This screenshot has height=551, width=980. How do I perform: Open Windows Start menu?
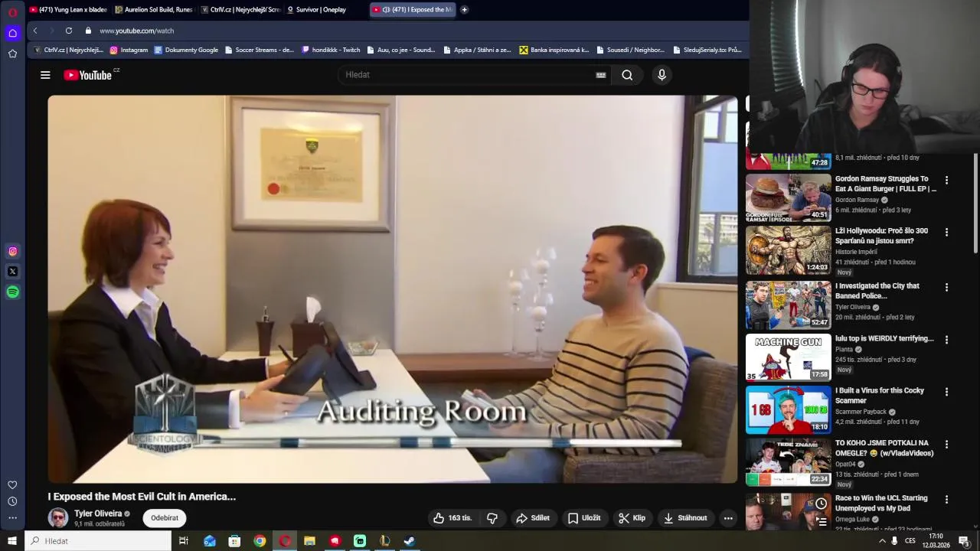12,541
